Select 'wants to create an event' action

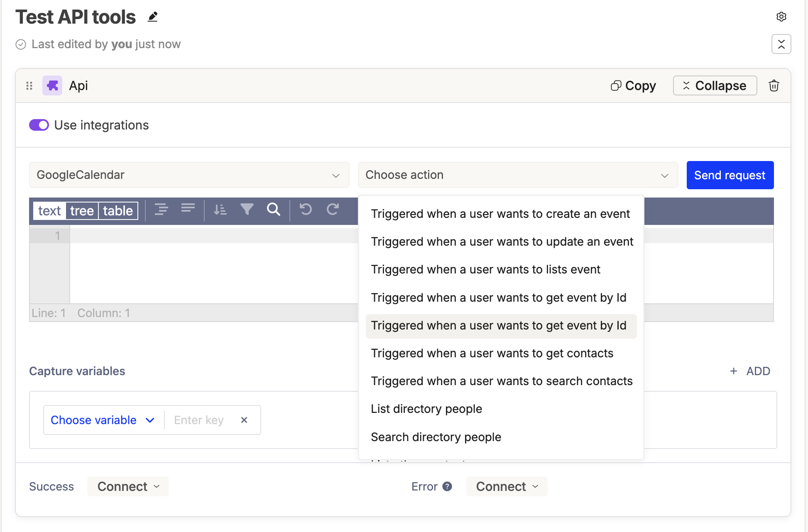click(500, 214)
